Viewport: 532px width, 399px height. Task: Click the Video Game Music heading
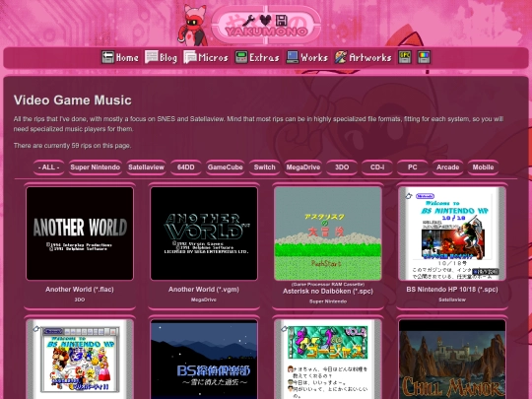click(x=73, y=100)
